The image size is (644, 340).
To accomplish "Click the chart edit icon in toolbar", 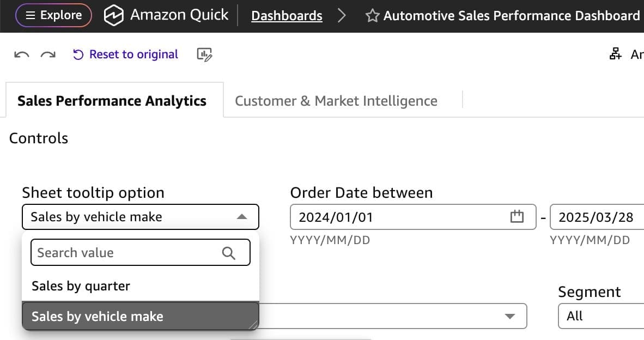I will point(204,54).
